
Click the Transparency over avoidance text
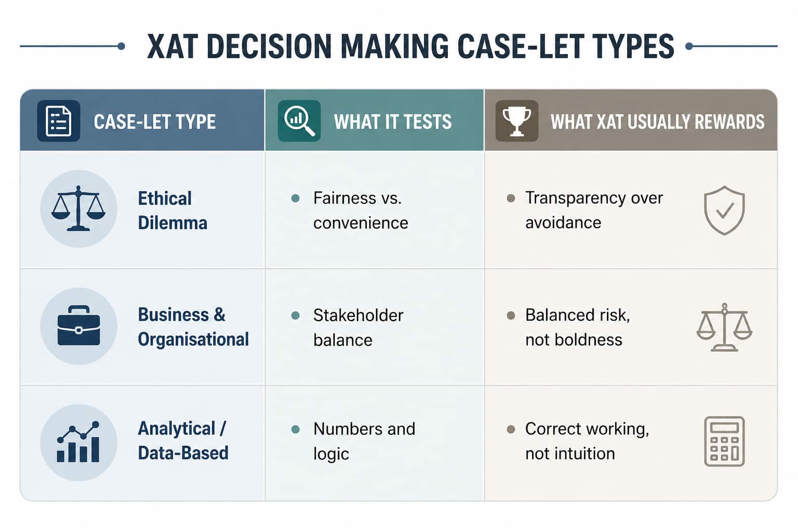(x=594, y=210)
